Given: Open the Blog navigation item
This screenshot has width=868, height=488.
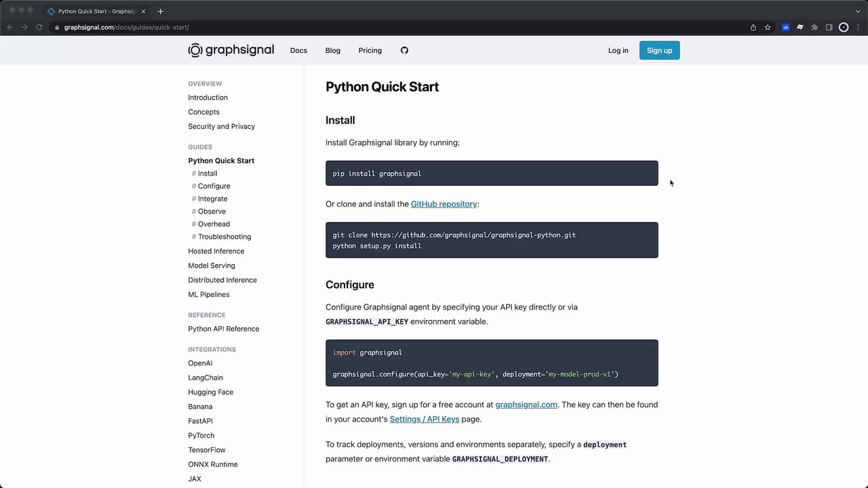Looking at the screenshot, I should pyautogui.click(x=332, y=50).
